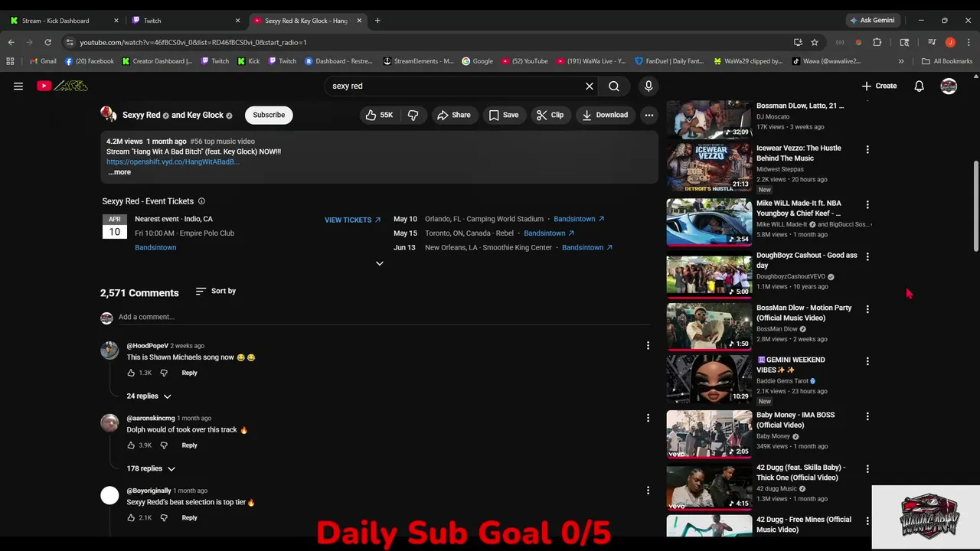Open Bandsintown link for New Orleans event

coord(587,248)
